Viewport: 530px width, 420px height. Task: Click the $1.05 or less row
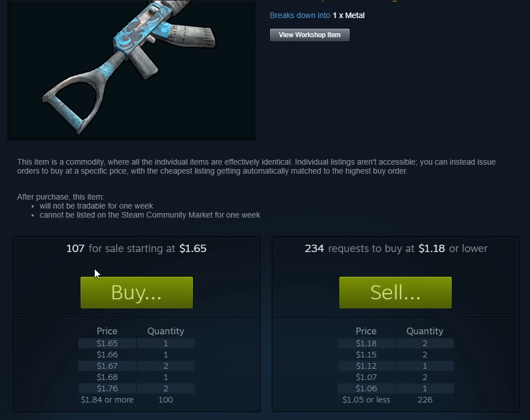[395, 400]
